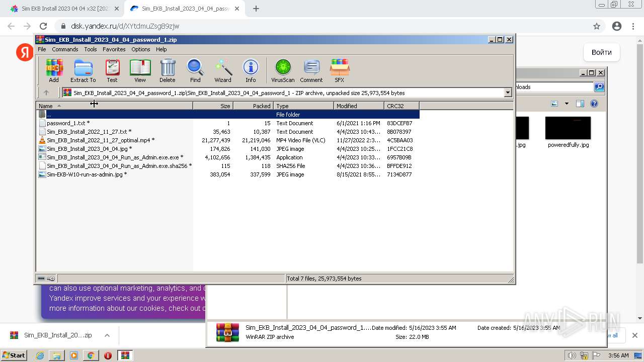Sort by the CRC32 column header
Screen dimensions: 644x362
[401, 106]
